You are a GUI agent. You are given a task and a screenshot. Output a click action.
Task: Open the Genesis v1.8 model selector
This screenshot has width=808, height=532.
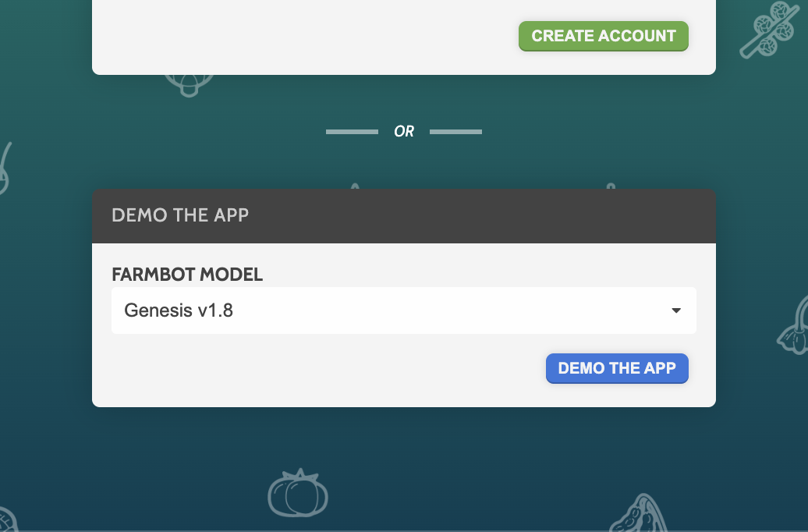[390, 310]
